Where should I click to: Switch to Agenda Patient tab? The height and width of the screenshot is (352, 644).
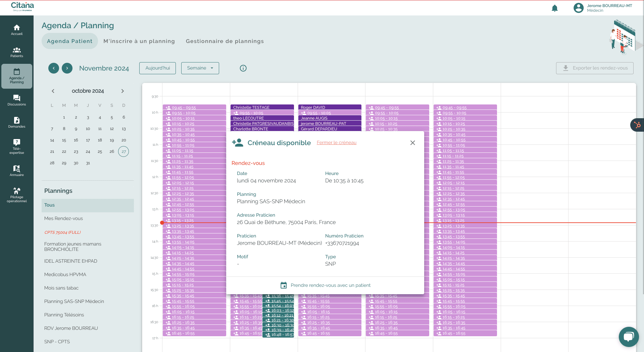[69, 41]
